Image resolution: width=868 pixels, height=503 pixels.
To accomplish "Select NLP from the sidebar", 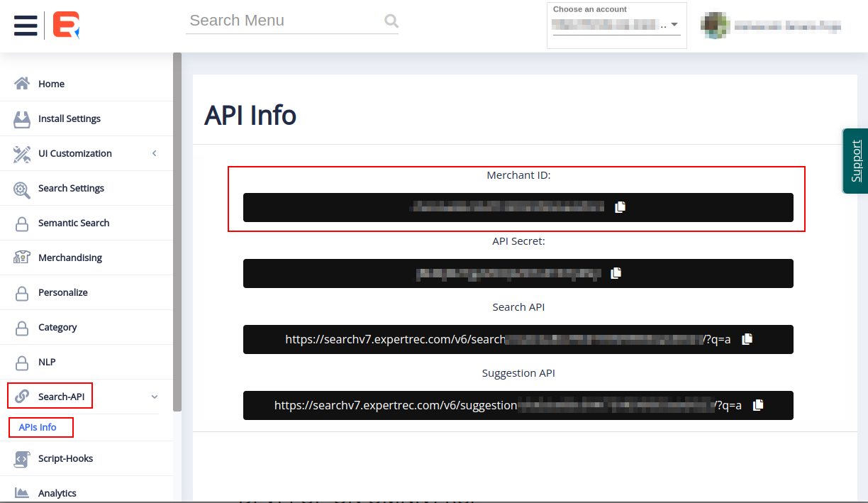I will [22, 362].
